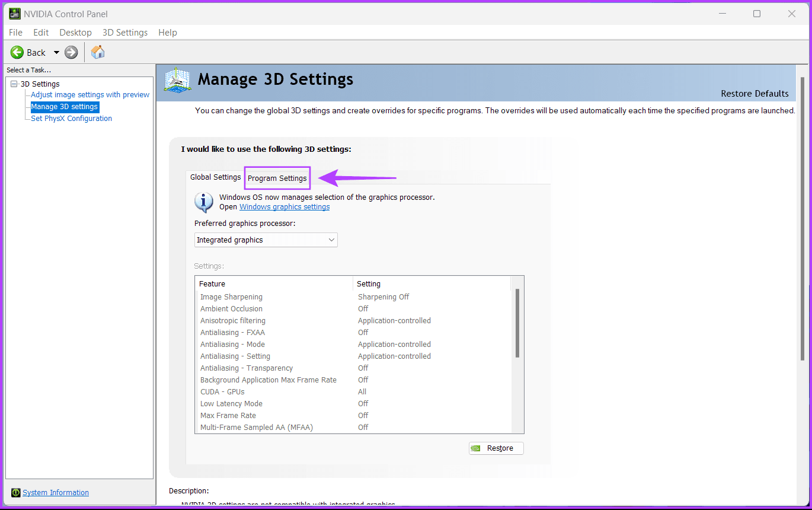Click the info icon beside Windows OS message
This screenshot has height=510, width=812.
(x=204, y=202)
